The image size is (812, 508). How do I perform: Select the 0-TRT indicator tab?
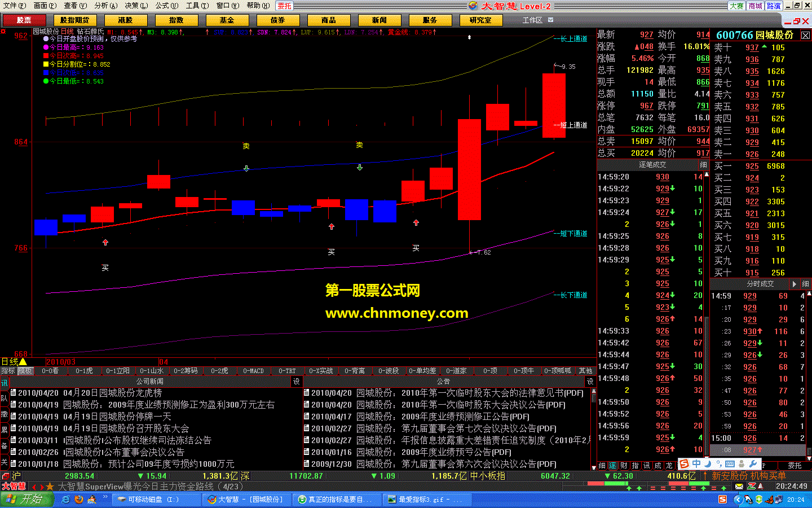coord(287,371)
